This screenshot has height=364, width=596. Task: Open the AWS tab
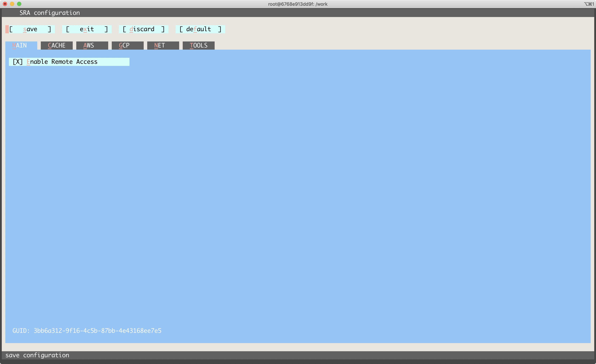click(x=92, y=45)
